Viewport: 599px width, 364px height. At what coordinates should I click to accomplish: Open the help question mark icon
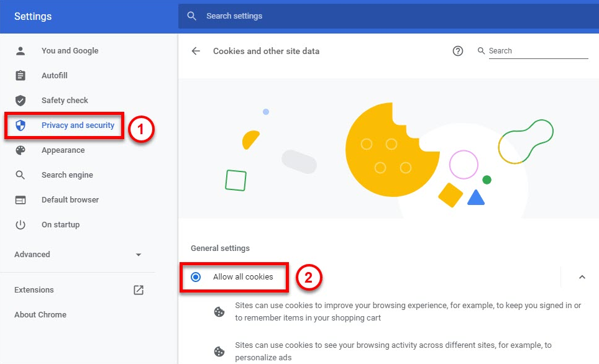pyautogui.click(x=458, y=51)
